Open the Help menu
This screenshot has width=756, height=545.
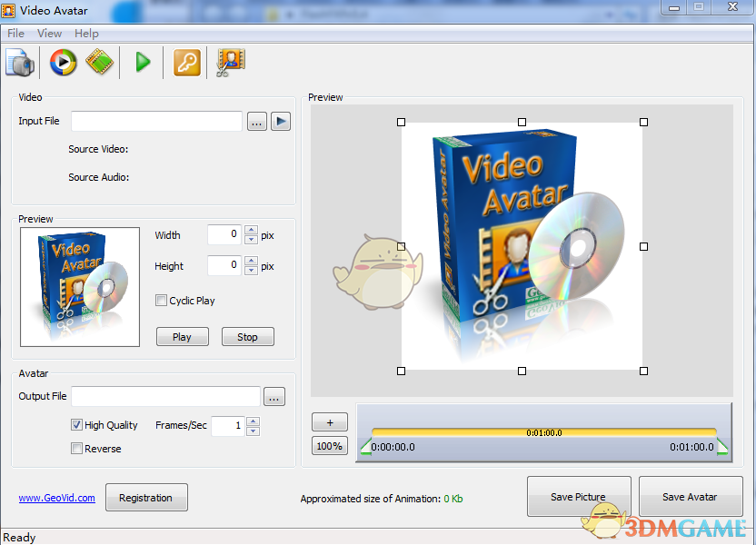coord(86,33)
